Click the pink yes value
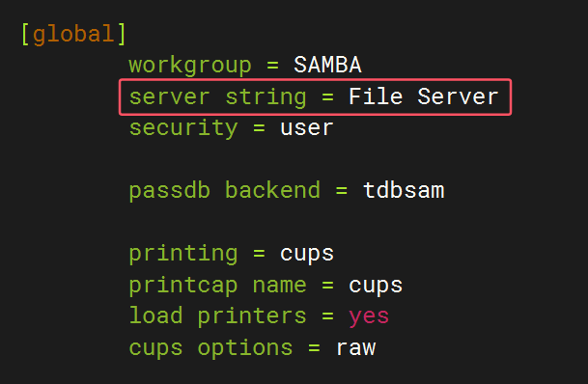 (x=369, y=317)
